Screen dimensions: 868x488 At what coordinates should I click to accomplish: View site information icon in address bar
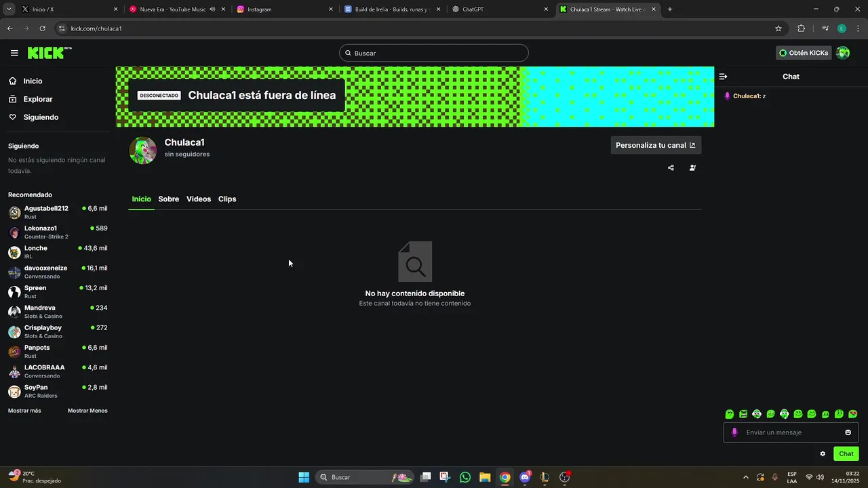[x=62, y=28]
